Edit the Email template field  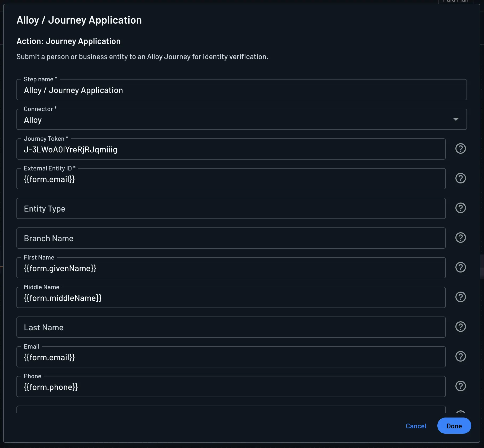tap(231, 357)
